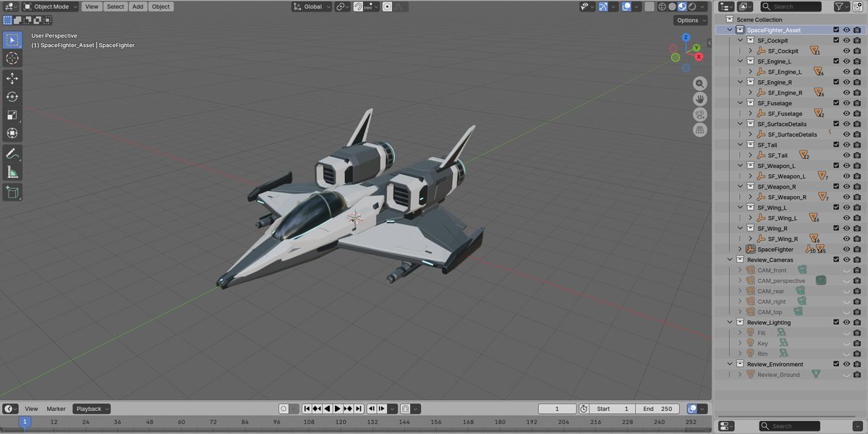Click the outliner search field
Viewport: 868px width, 434px height.
[792, 7]
